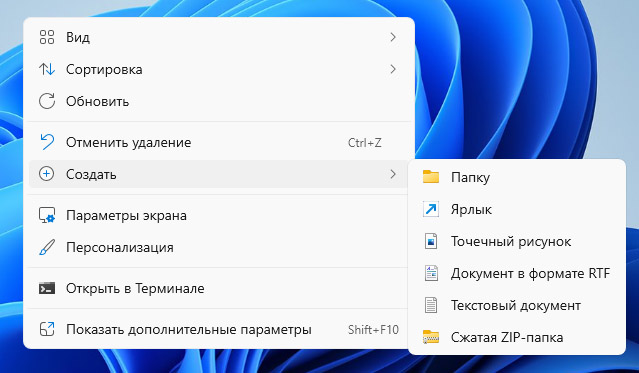Open the Вид menu entry

(x=218, y=37)
